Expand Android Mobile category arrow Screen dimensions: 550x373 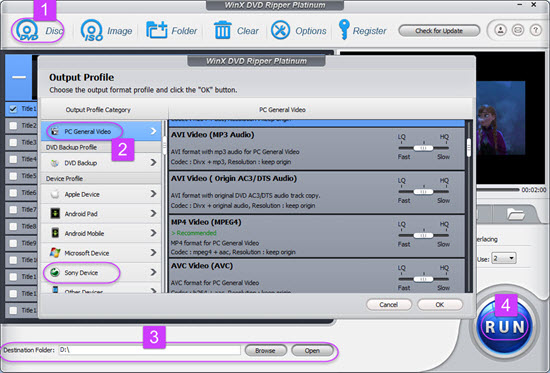[x=153, y=233]
